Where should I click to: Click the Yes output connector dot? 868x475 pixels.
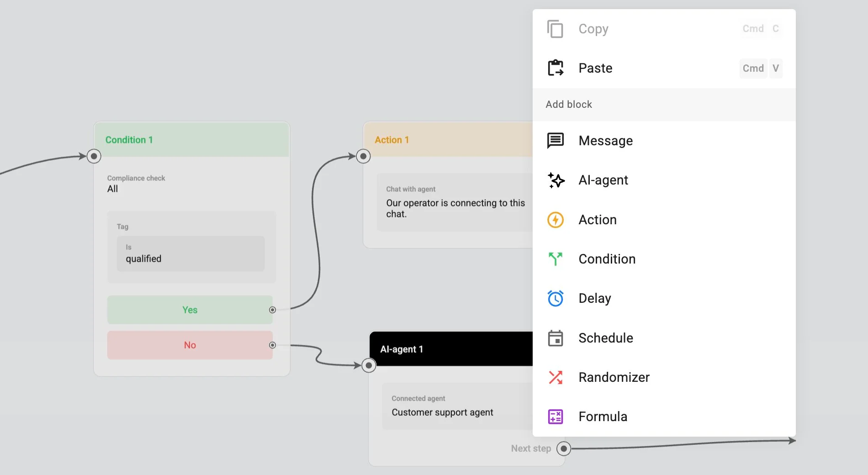coord(272,310)
